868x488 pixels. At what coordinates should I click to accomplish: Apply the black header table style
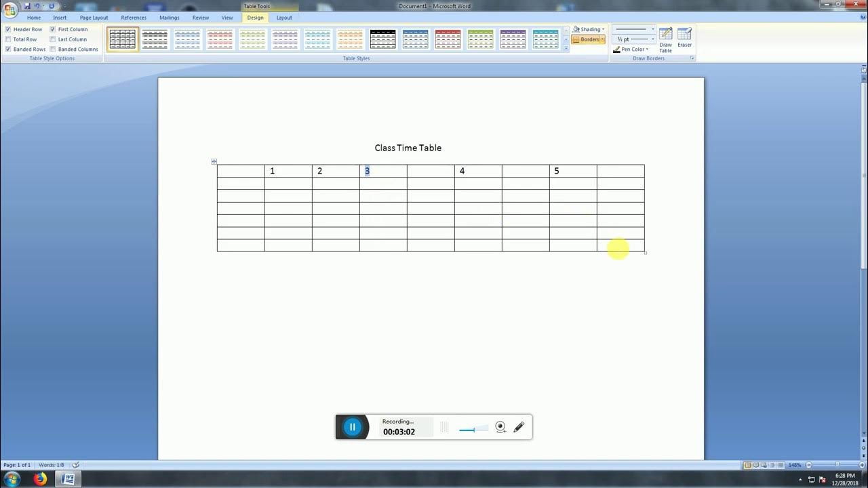pos(382,39)
